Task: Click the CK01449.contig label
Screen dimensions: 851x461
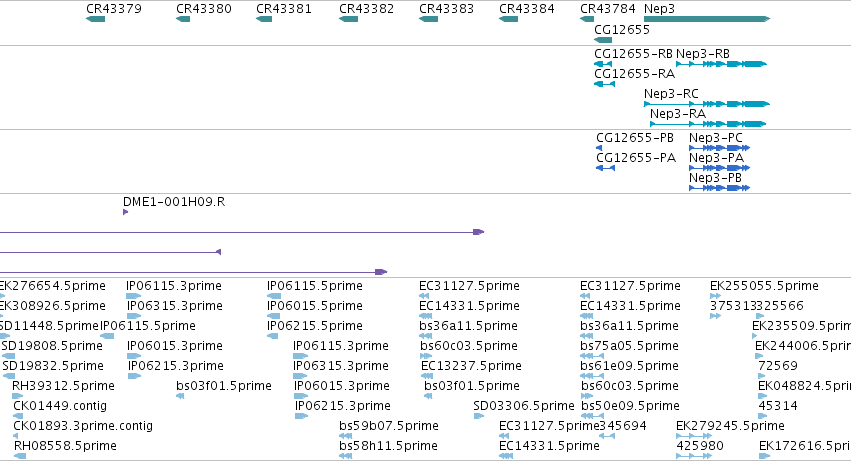Action: 60,406
